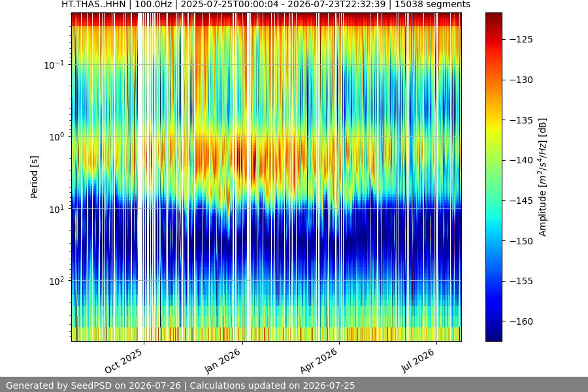The width and height of the screenshot is (588, 392).
Task: Click the -145 colorbar tick label
Action: (x=521, y=201)
